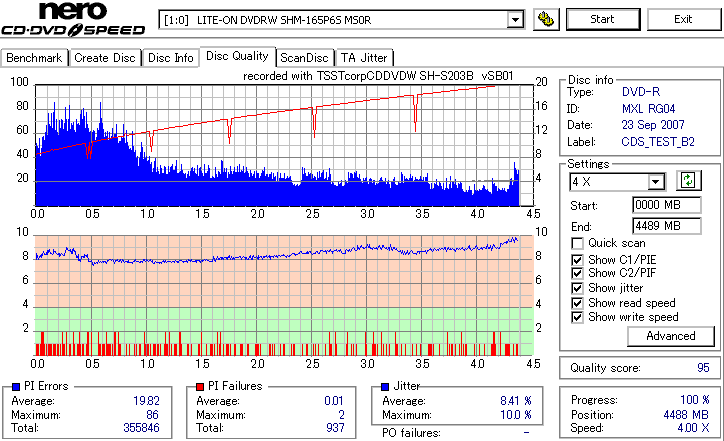Click the blue Jitter legend square

(385, 387)
